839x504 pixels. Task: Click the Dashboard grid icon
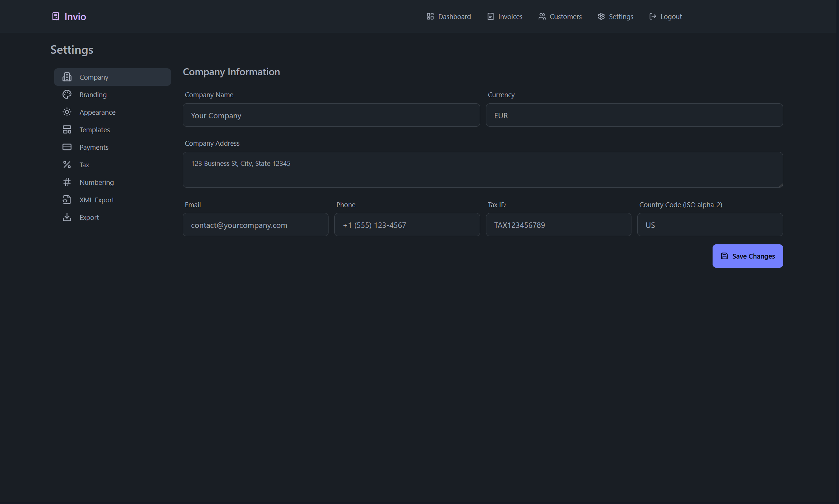click(x=430, y=16)
